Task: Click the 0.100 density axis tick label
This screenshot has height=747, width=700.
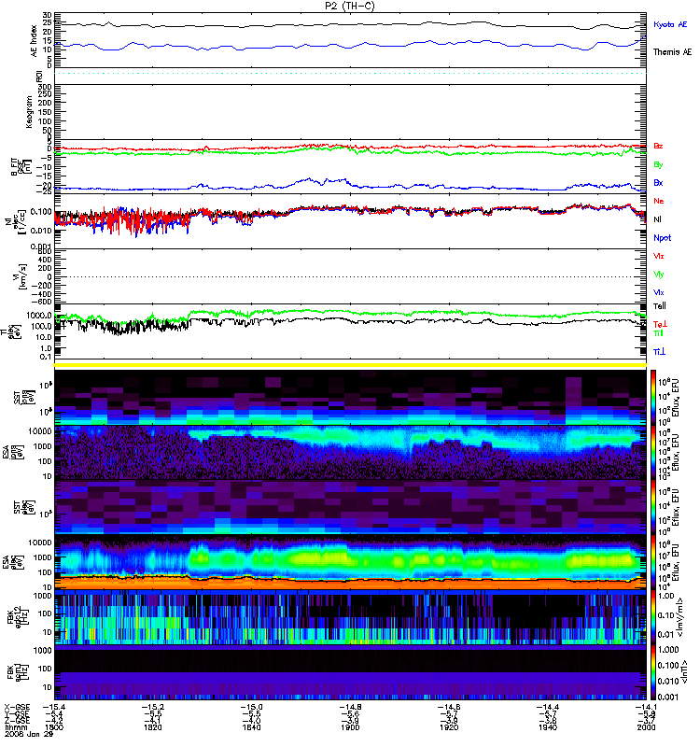Action: 41,212
